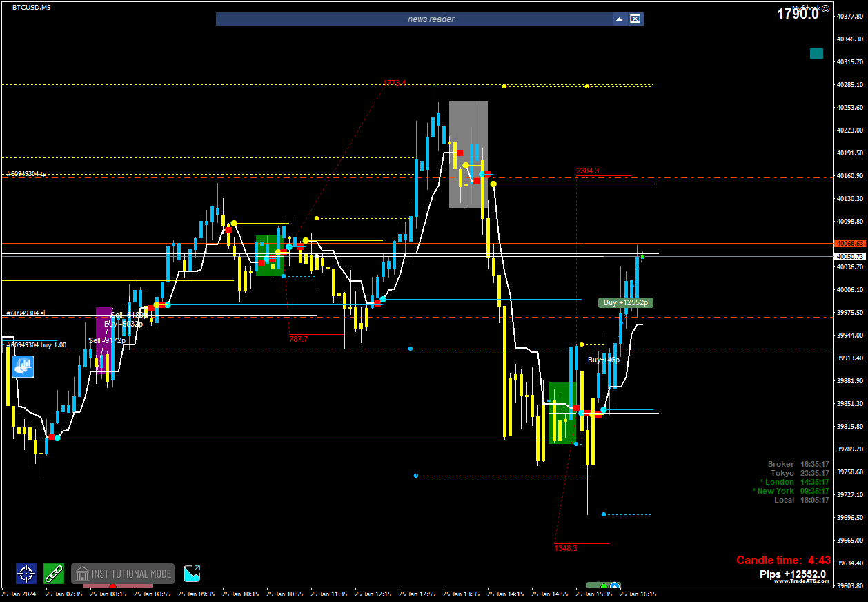Click the cyan chart expand arrow icon
Viewport: 868px width, 602px height.
click(x=192, y=573)
